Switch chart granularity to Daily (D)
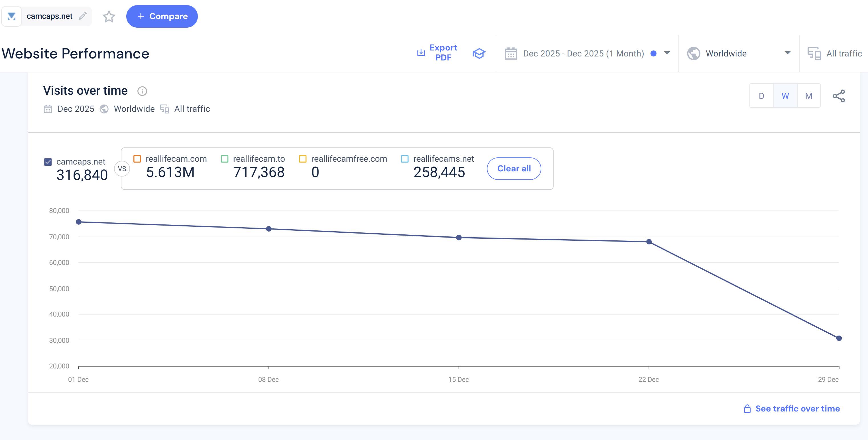The width and height of the screenshot is (868, 440). click(761, 96)
